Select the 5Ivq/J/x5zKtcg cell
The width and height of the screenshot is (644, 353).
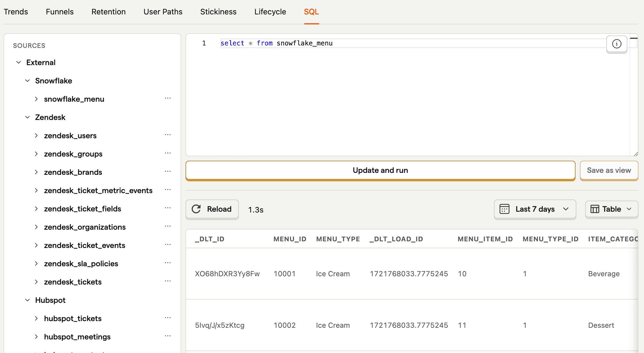click(x=220, y=325)
